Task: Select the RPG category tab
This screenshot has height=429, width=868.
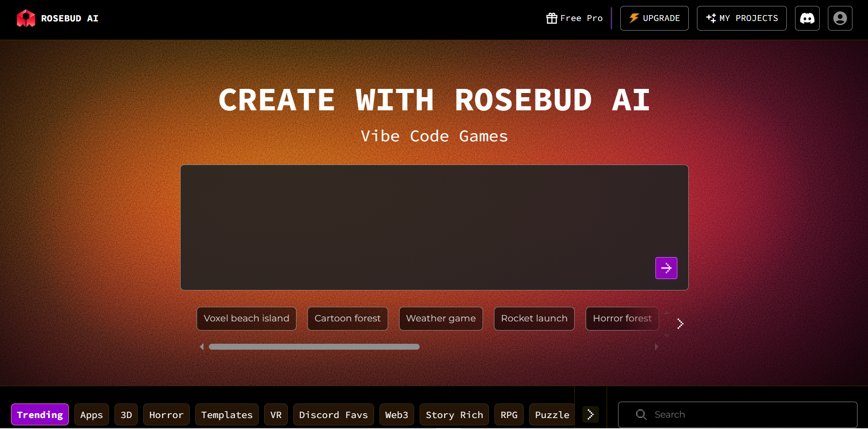Action: pyautogui.click(x=509, y=414)
